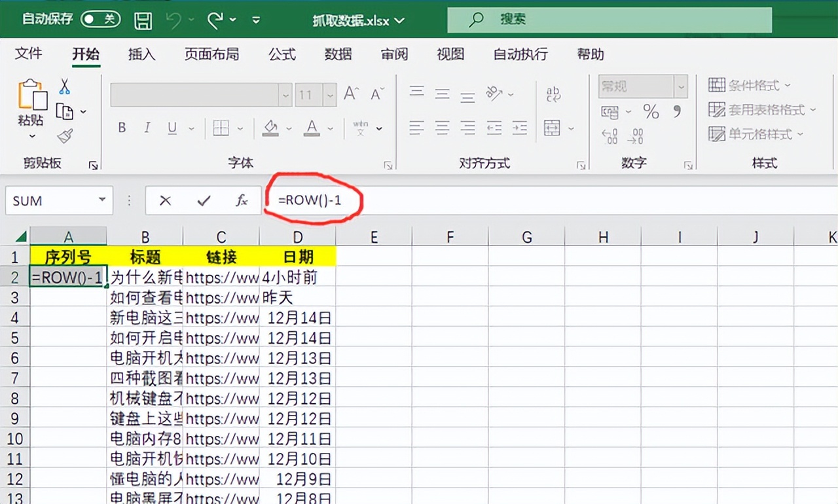Open the 剪贴板 clipboard dialog launcher

click(x=93, y=166)
